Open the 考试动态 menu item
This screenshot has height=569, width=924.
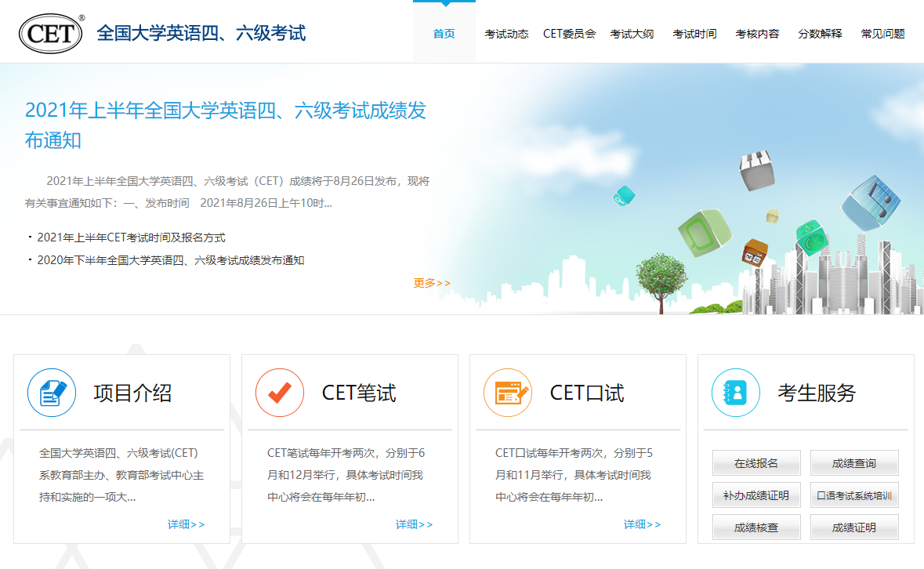506,34
